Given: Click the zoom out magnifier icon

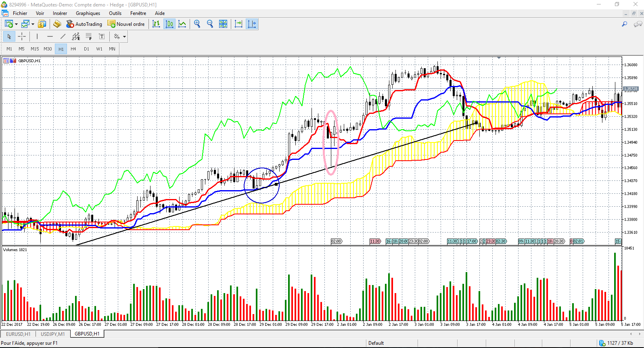Looking at the screenshot, I should pos(210,24).
